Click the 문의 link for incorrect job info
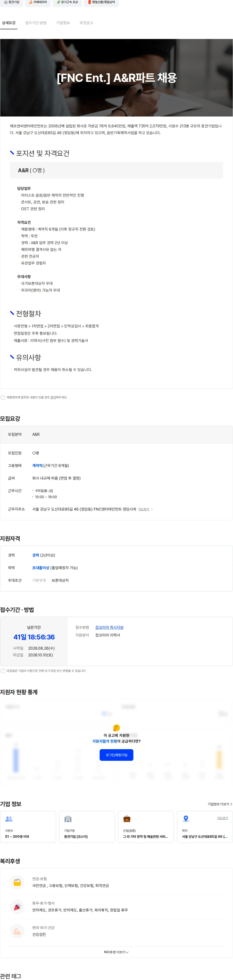The image size is (233, 980). click(53, 397)
